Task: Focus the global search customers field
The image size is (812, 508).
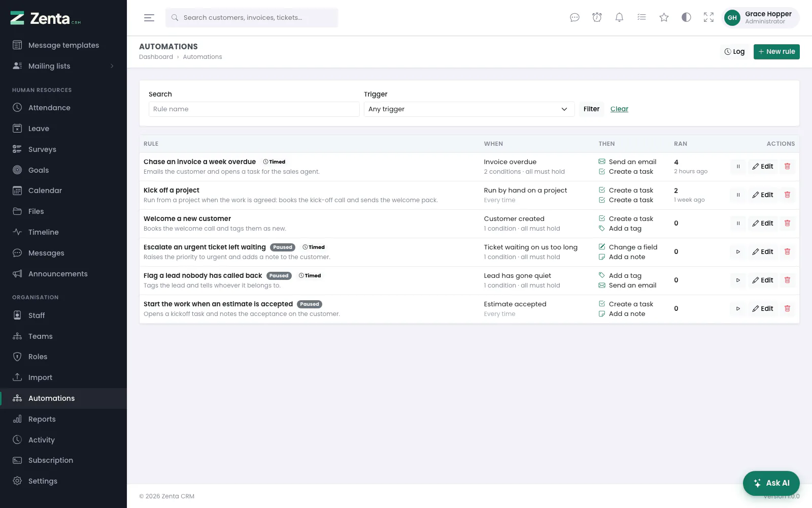Action: [252, 18]
